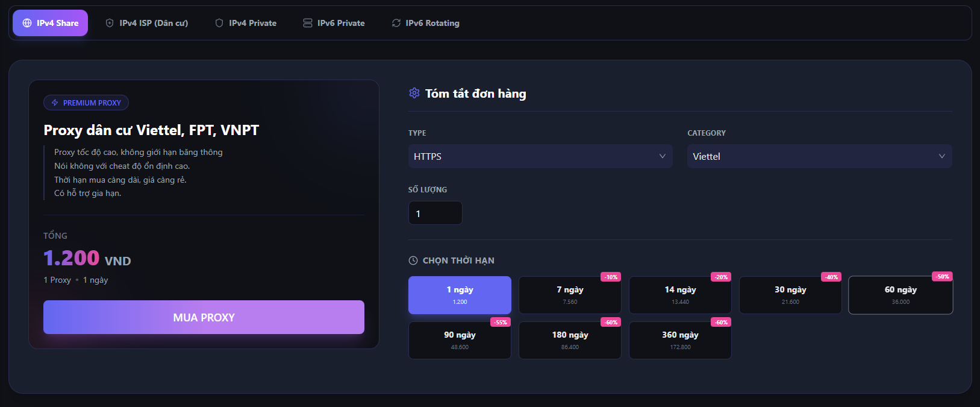Viewport: 980px width, 407px height.
Task: Select the 7 ngày duration option
Action: pyautogui.click(x=570, y=295)
